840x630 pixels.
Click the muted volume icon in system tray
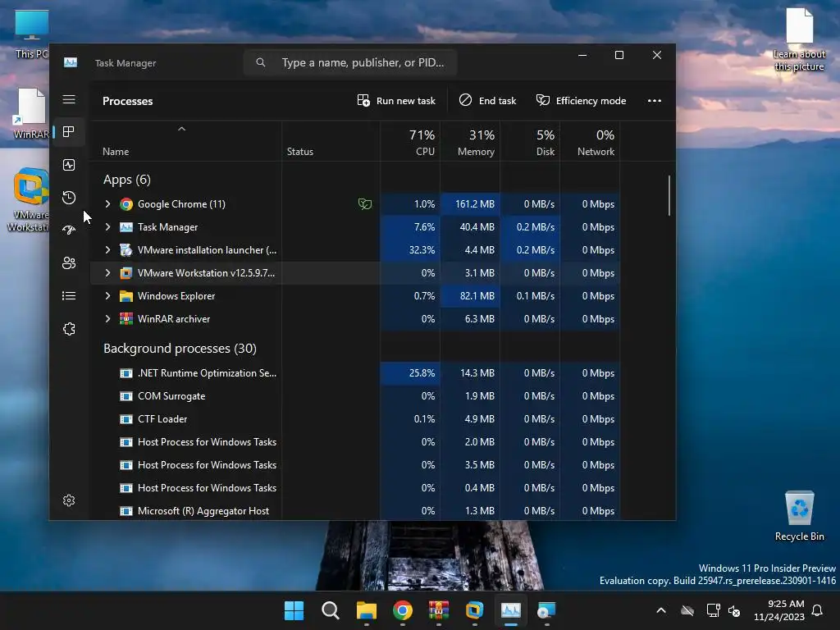point(734,610)
